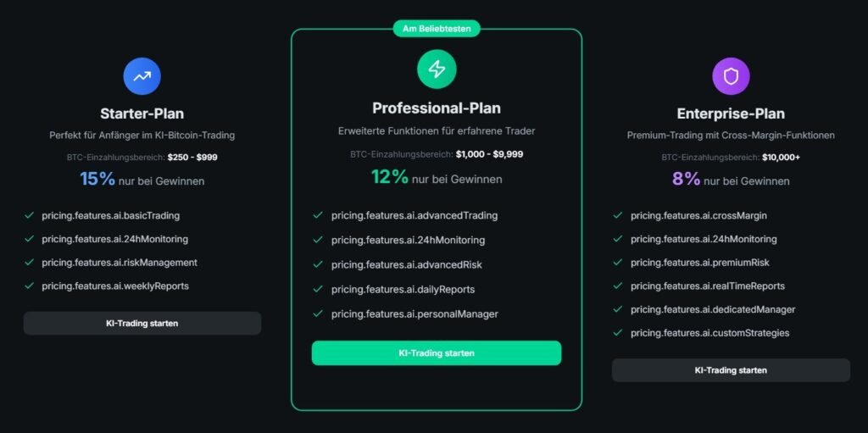Click the Starter-Plan trending arrow icon
Image resolution: width=868 pixels, height=433 pixels.
(142, 76)
